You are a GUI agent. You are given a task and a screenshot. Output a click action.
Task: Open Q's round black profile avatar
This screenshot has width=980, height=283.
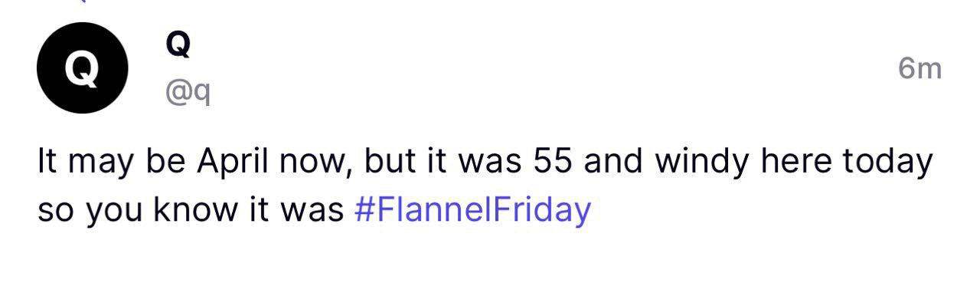point(82,68)
